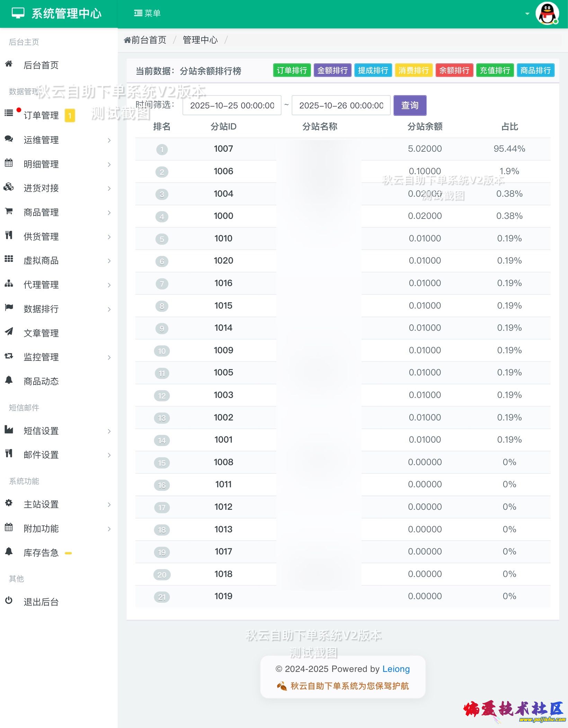Click the chat bubble icon for 运维管理
This screenshot has height=728, width=568.
[x=9, y=139]
